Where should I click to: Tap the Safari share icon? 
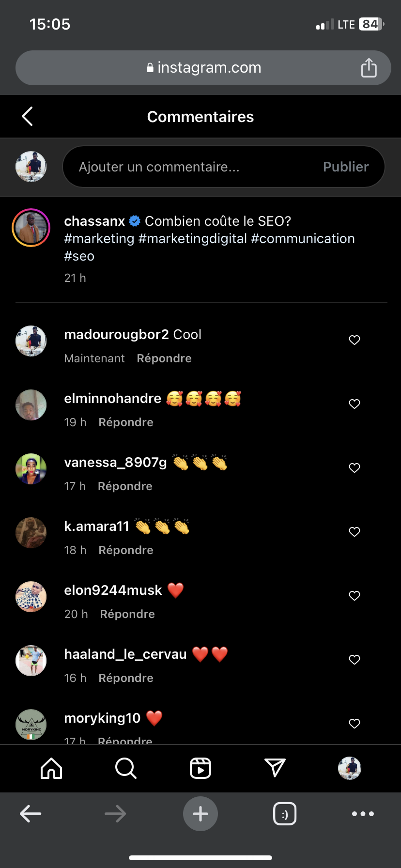[369, 68]
